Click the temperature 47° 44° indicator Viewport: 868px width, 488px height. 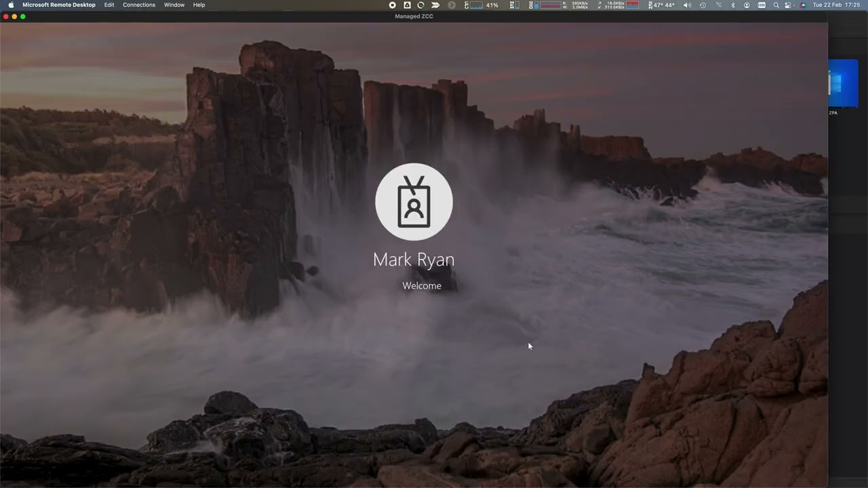663,5
